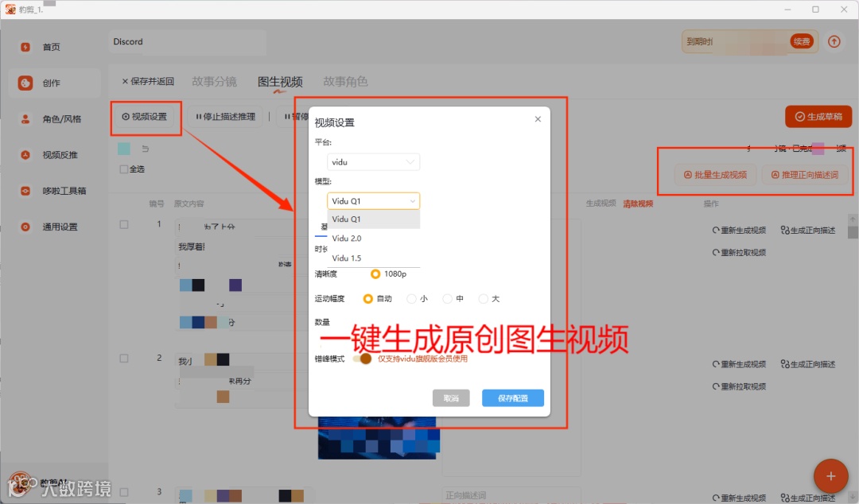
Task: Click 重新拉取视频 in row 1
Action: pyautogui.click(x=739, y=253)
